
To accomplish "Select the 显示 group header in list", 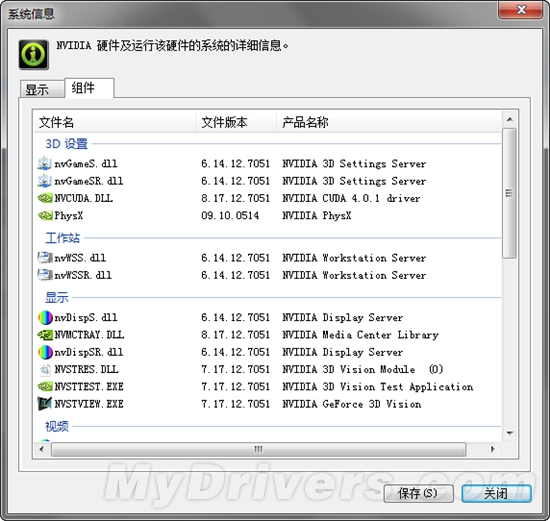I will [x=57, y=298].
